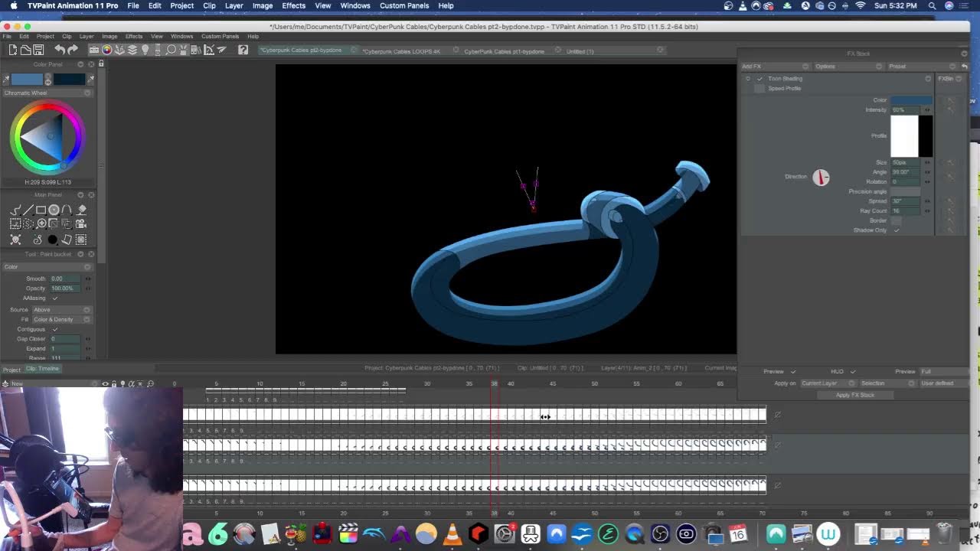Viewport: 980px width, 551px height.
Task: Select the paint bucket fill tool
Action: click(82, 210)
